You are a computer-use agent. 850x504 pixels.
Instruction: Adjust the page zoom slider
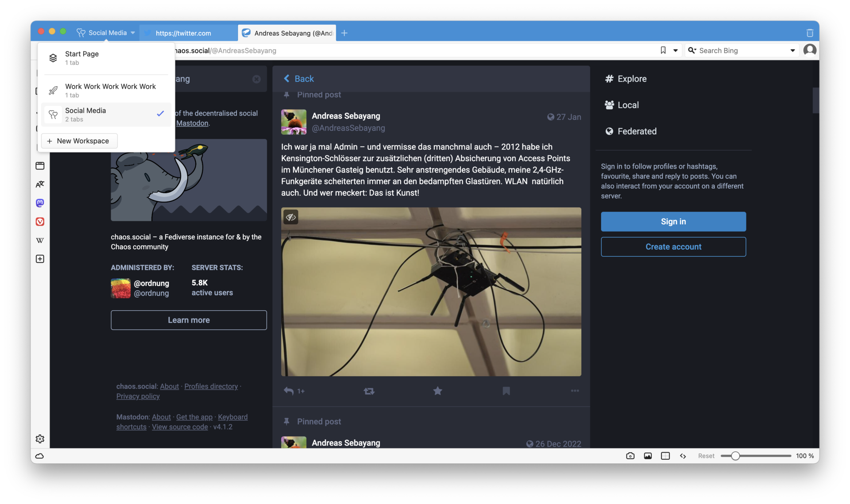[x=735, y=456]
